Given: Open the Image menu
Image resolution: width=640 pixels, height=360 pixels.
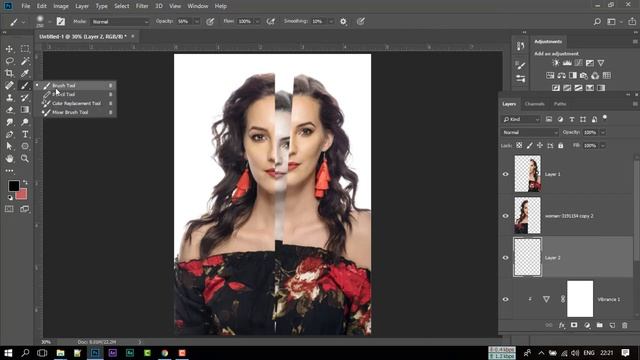Looking at the screenshot, I should click(x=61, y=6).
